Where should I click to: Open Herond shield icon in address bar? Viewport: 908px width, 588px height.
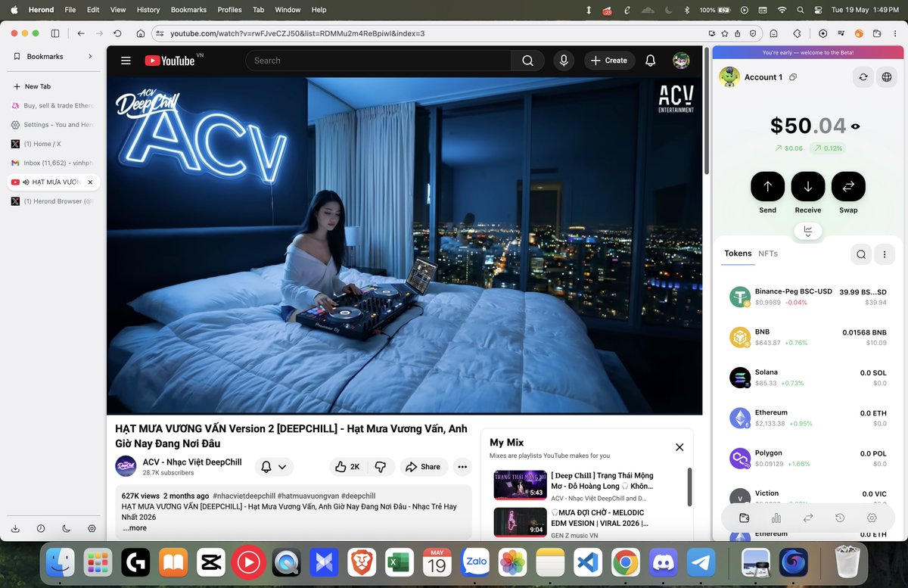[752, 33]
